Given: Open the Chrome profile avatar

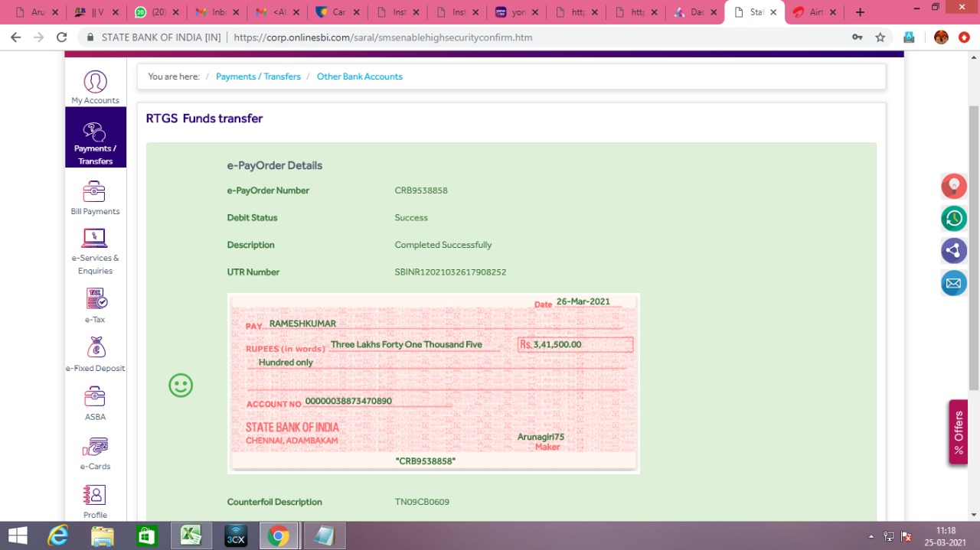Looking at the screenshot, I should coord(942,37).
